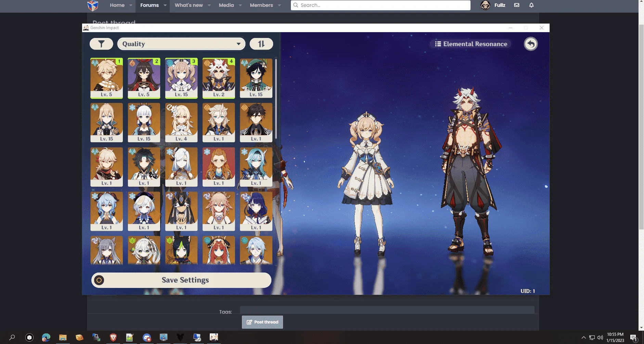Open the Members nav item
Image resolution: width=644 pixels, height=344 pixels.
tap(261, 5)
